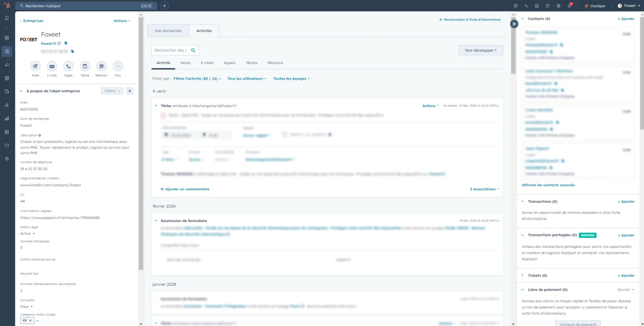Collapse the 'À propos de l'objet entreprise' section
Viewport: 644px width, 326px height.
tap(21, 91)
